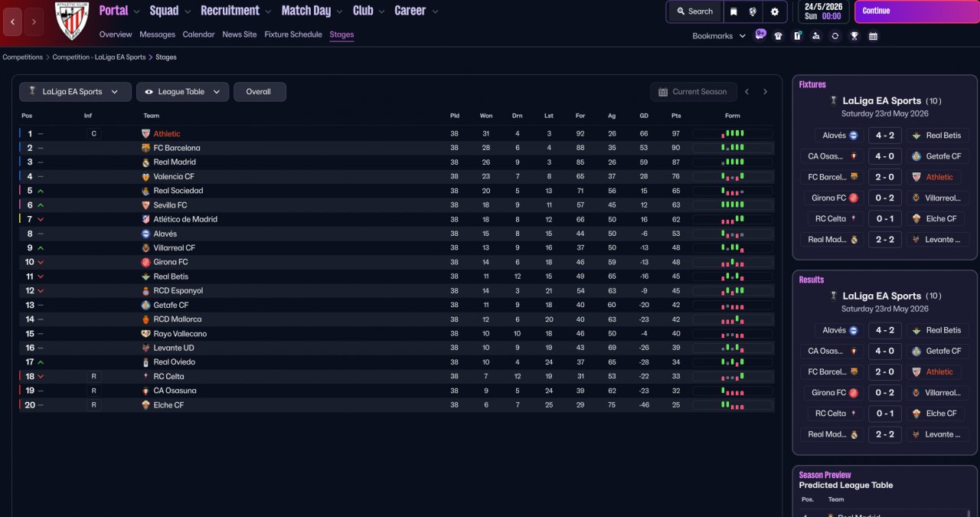Click Real Madrid crest in league table
Screen dimensions: 980x517
pos(146,162)
